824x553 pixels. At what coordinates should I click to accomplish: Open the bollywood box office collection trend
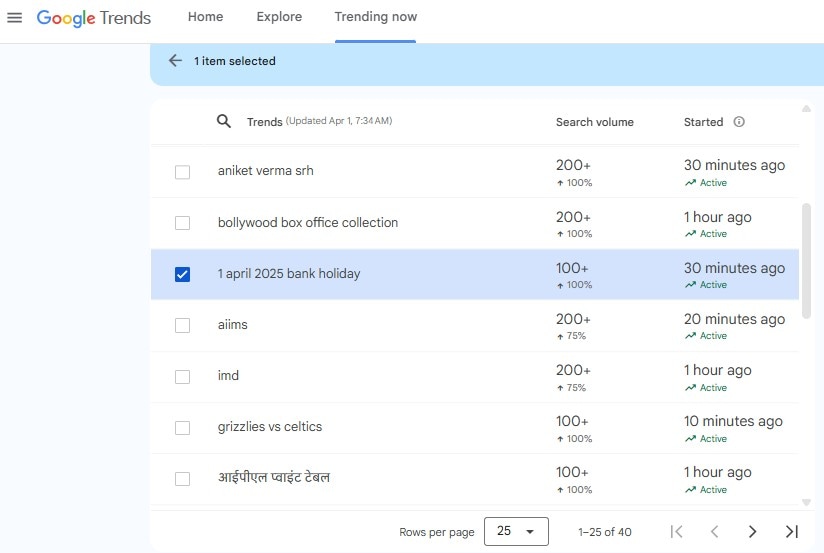(x=308, y=222)
